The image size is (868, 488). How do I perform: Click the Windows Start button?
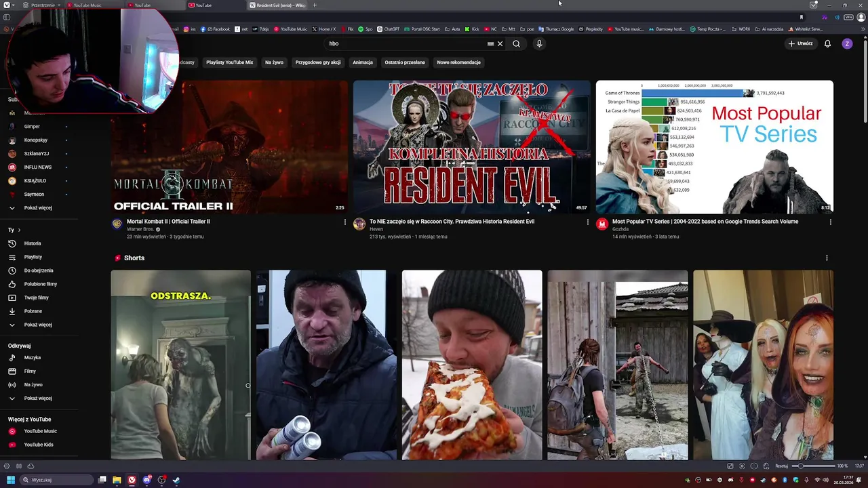[x=11, y=480]
